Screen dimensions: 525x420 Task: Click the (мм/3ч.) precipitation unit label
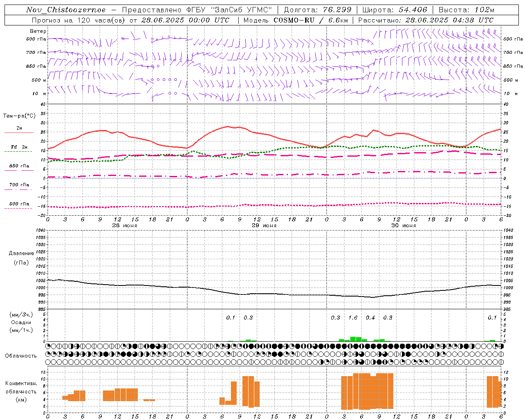21,315
